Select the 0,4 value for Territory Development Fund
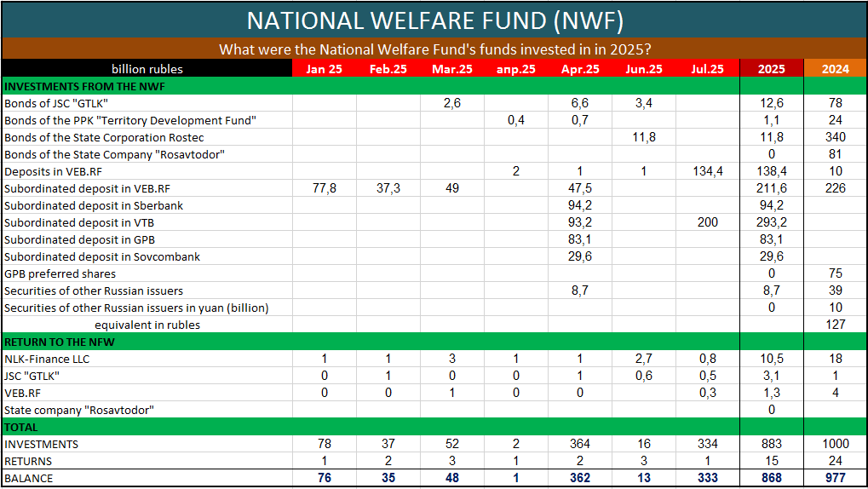The width and height of the screenshot is (868, 489). (x=516, y=120)
